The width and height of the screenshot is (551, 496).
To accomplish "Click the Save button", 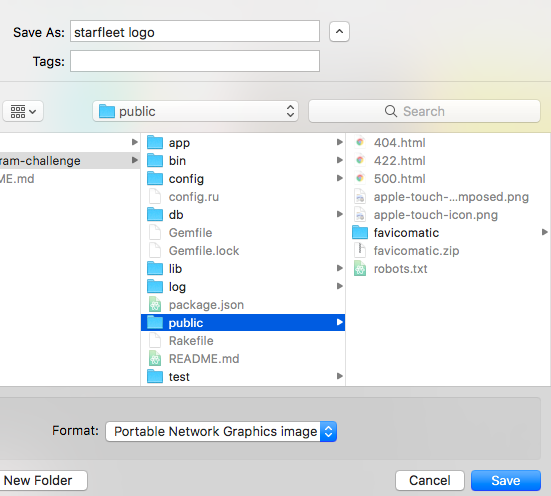I will [506, 481].
